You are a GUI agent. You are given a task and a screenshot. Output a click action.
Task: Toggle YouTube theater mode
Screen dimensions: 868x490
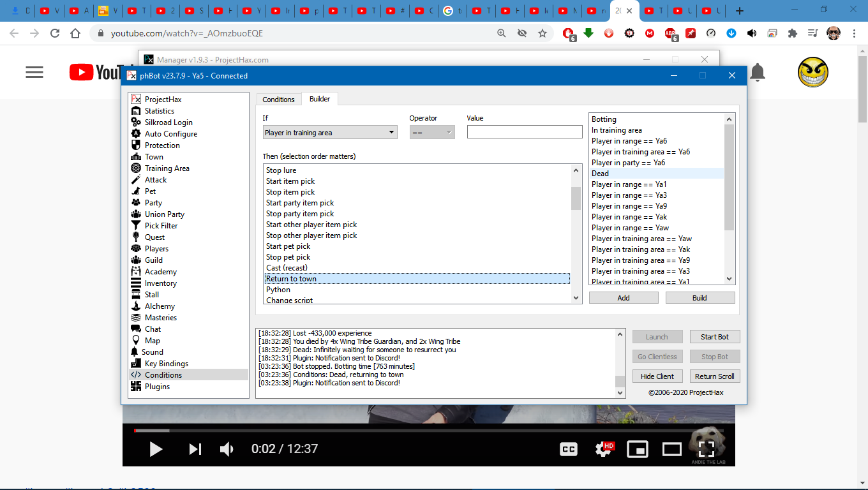671,449
